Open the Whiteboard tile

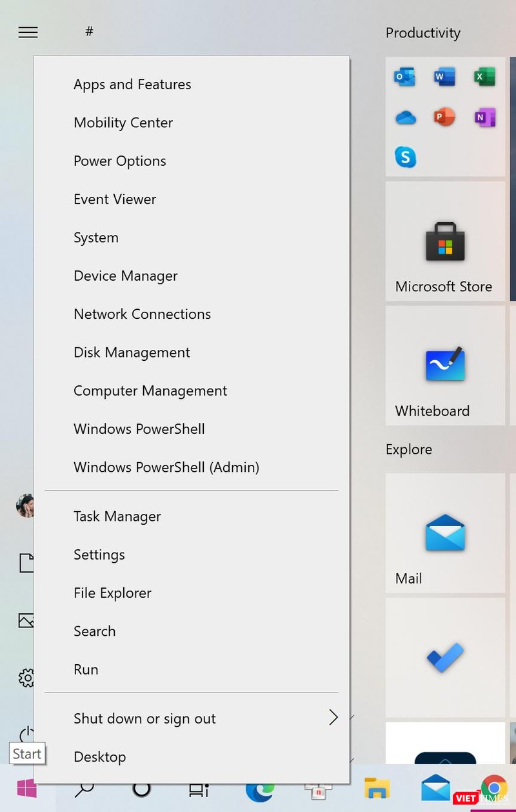tap(445, 365)
